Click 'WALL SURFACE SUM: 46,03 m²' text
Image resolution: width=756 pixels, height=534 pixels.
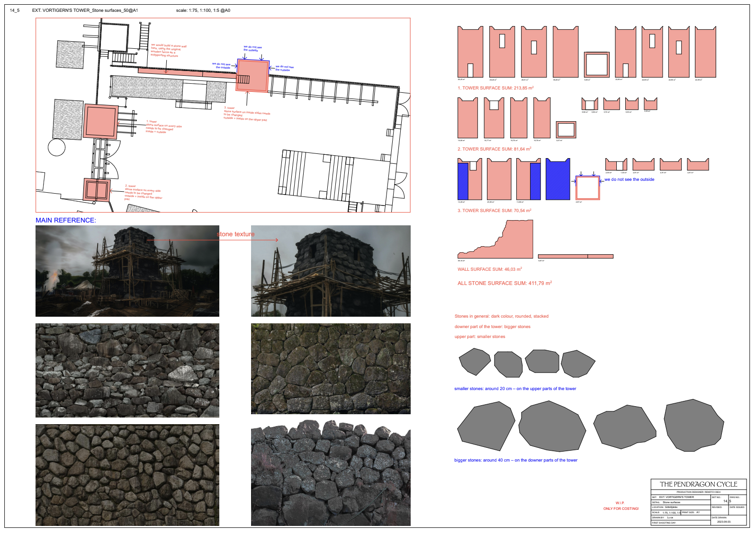pyautogui.click(x=490, y=269)
